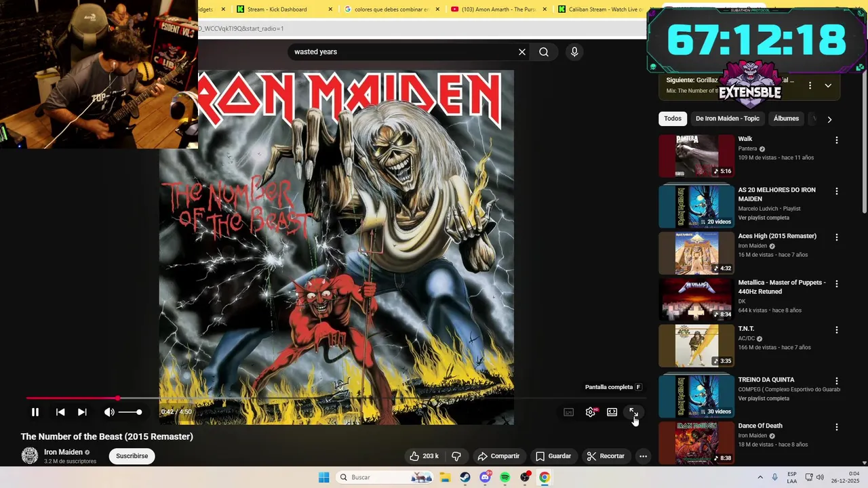868x488 pixels.
Task: Open more actions menu below the video
Action: coord(643,456)
